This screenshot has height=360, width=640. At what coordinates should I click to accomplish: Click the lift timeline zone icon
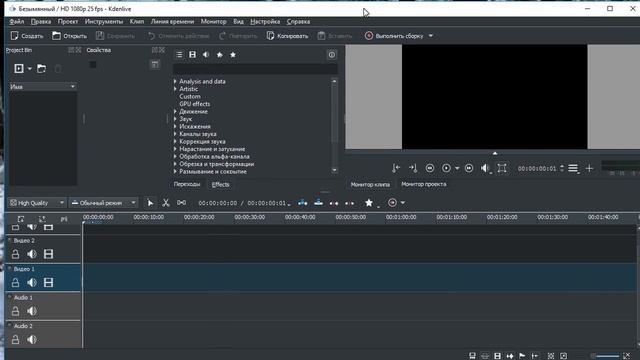(350, 203)
